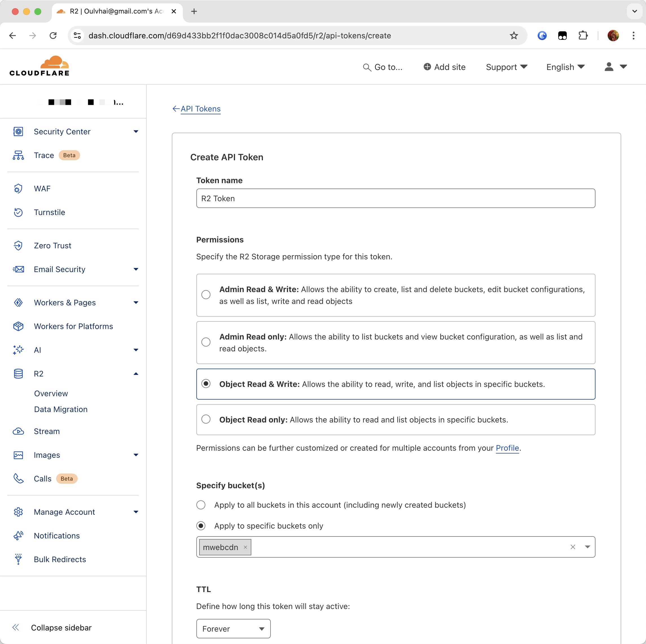Open the bucket selector dropdown arrow
Image resolution: width=646 pixels, height=644 pixels.
(x=587, y=547)
